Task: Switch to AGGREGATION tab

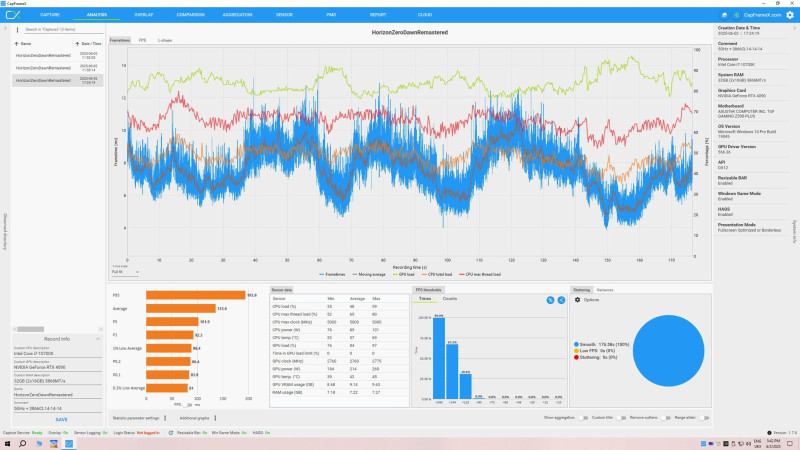Action: click(237, 15)
